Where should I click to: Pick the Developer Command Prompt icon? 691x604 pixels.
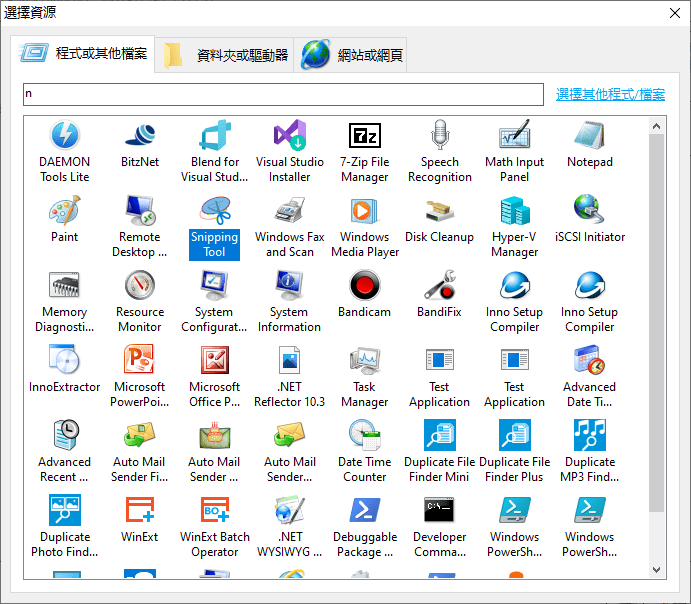439,510
